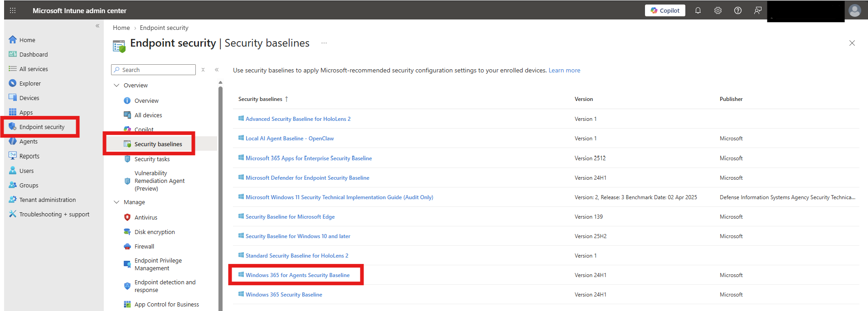Follow the Learn more link

click(x=564, y=70)
